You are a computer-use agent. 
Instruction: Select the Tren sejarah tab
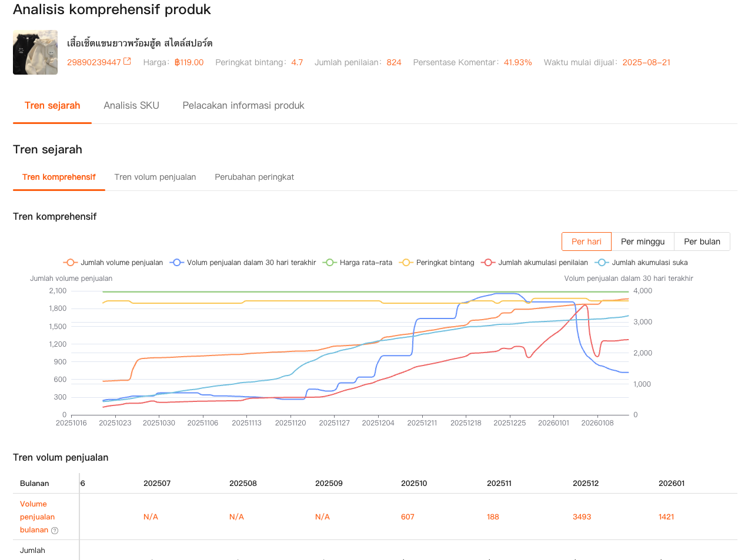(x=52, y=106)
